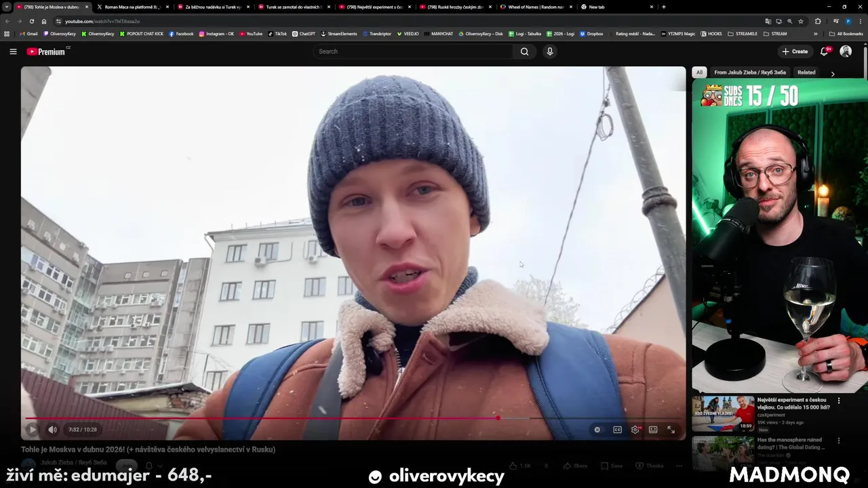Open the Transkriptor bookmark
This screenshot has height=488, width=868.
pyautogui.click(x=377, y=34)
